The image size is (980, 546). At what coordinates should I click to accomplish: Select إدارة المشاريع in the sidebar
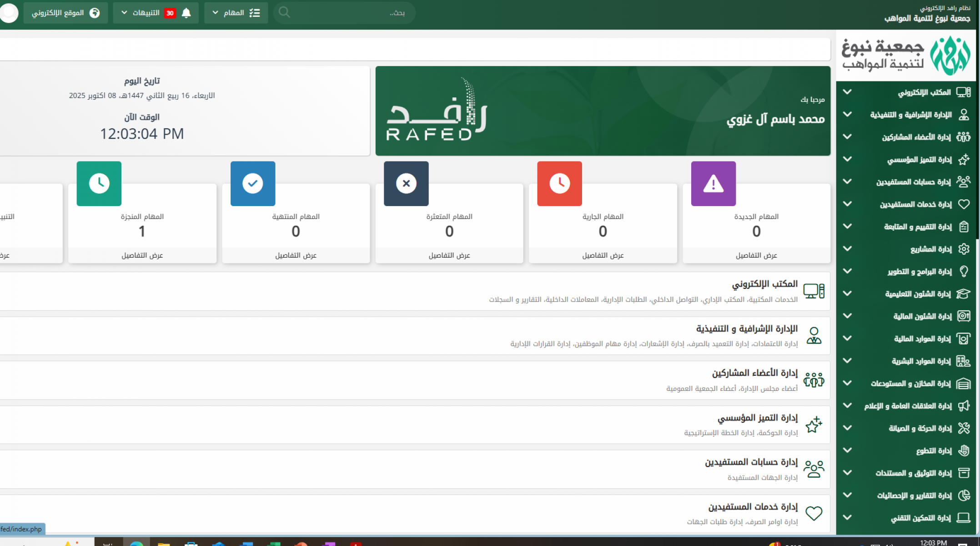click(931, 249)
